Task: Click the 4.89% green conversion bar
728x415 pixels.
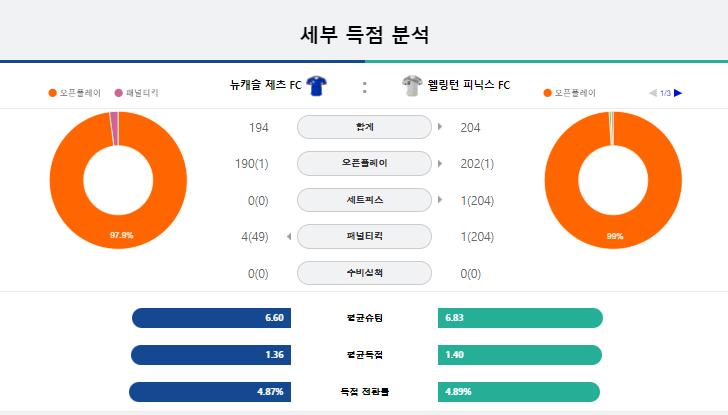Action: tap(519, 392)
